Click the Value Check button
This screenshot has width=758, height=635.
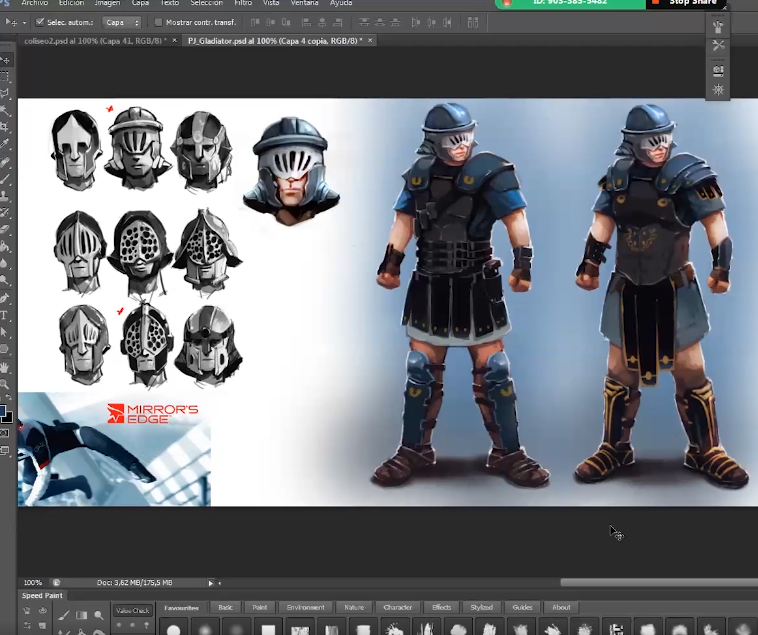tap(132, 611)
